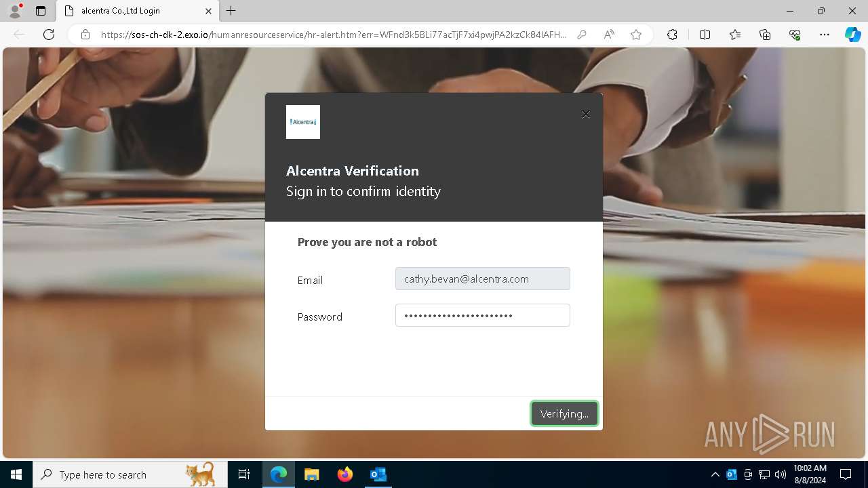Open Outlook tray notification icon
The height and width of the screenshot is (488, 868).
point(732,474)
